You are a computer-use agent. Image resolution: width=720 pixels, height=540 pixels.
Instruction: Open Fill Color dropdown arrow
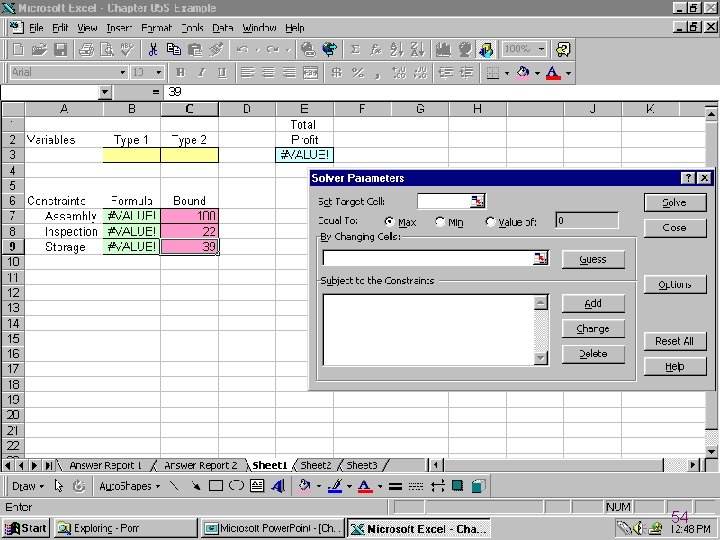coord(537,73)
